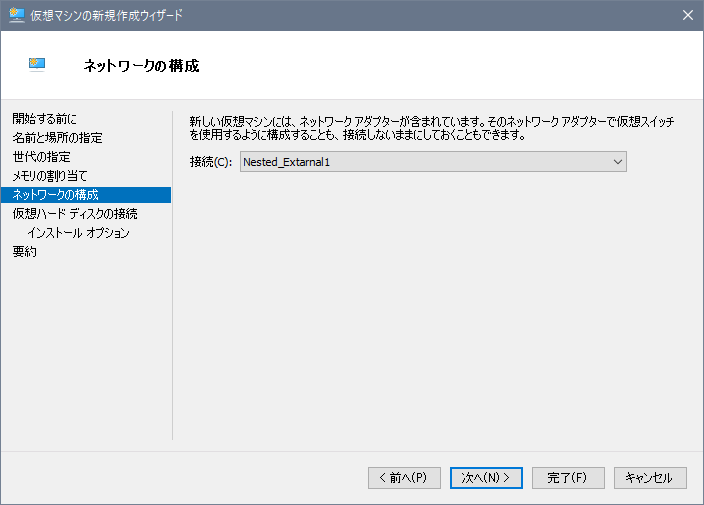This screenshot has height=505, width=704.
Task: Click the 仮想マシンの新規作成ウィザード title text
Action: click(x=107, y=15)
